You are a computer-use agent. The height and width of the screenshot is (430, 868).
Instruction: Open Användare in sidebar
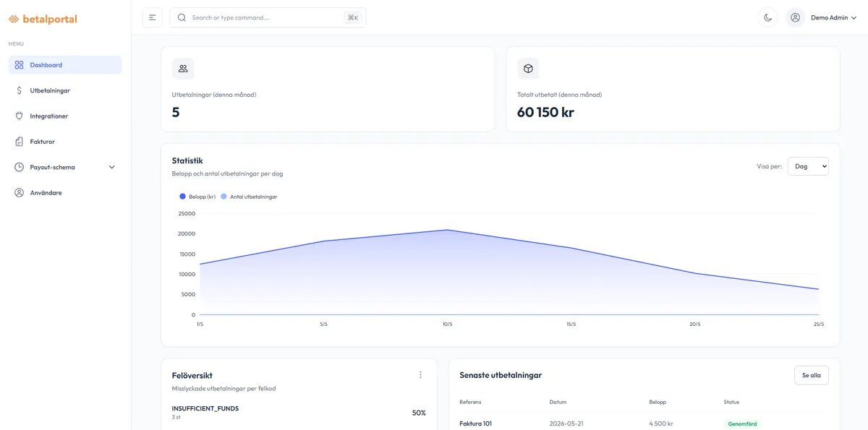pos(65,193)
